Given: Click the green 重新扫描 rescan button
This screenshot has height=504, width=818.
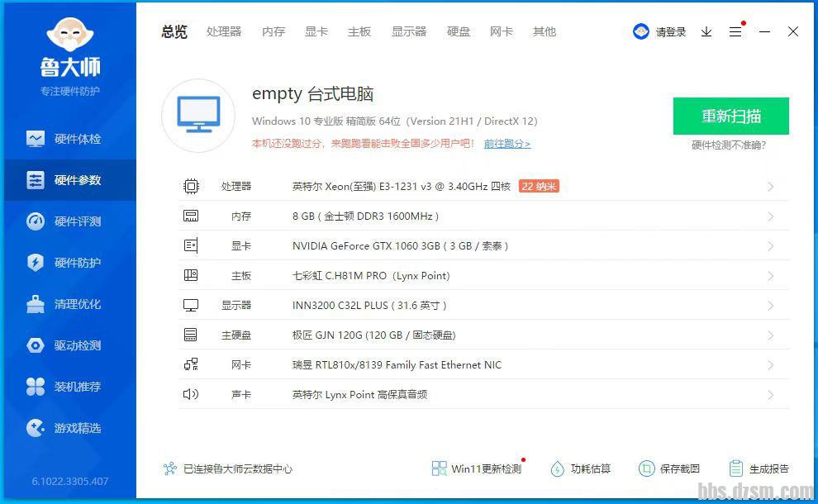Looking at the screenshot, I should (730, 116).
